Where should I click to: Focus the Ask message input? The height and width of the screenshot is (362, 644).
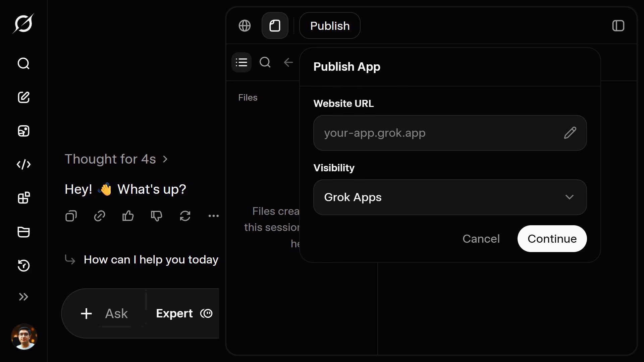click(116, 314)
